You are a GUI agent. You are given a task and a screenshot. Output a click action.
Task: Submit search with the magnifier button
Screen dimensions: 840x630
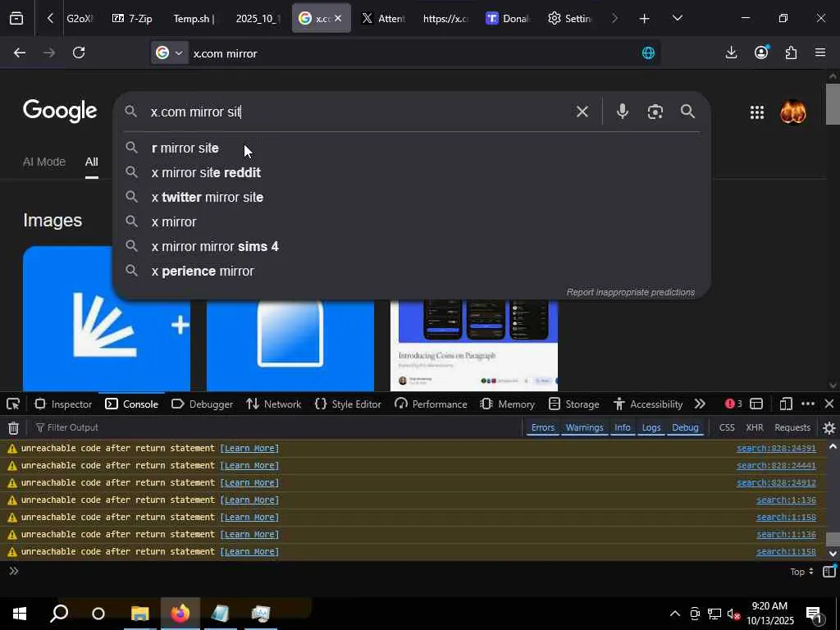coord(687,112)
